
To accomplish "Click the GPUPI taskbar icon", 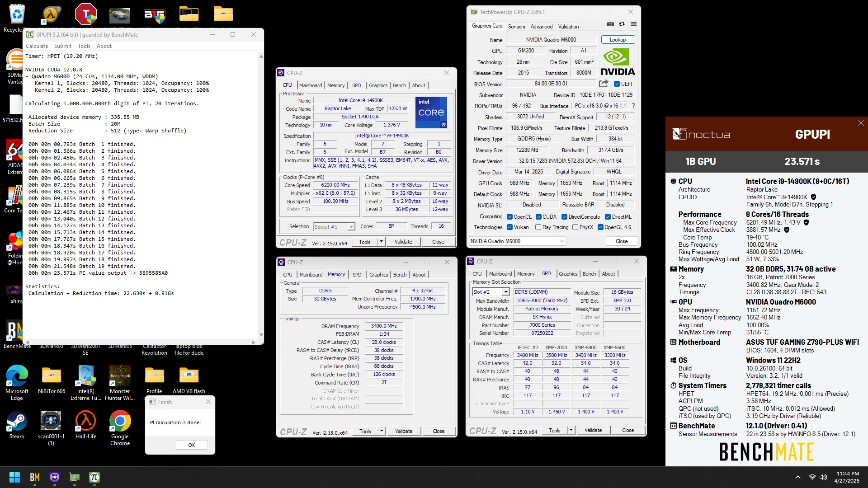I will click(94, 477).
